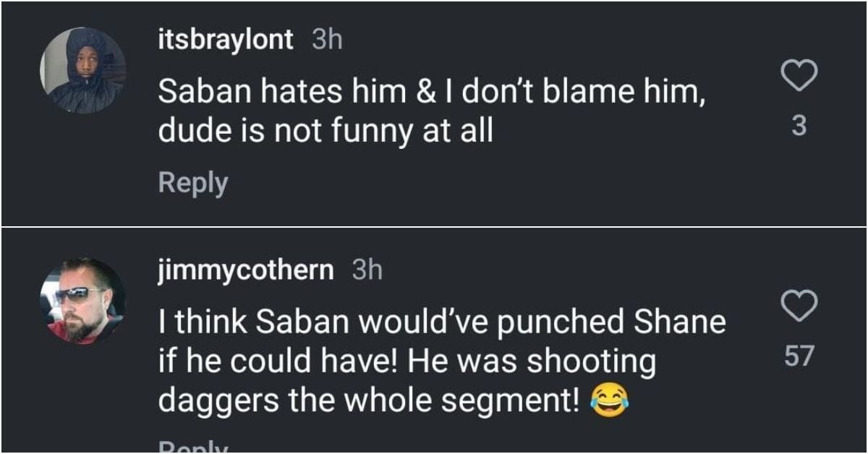
Task: Open the username itsbraylont
Action: click(225, 40)
